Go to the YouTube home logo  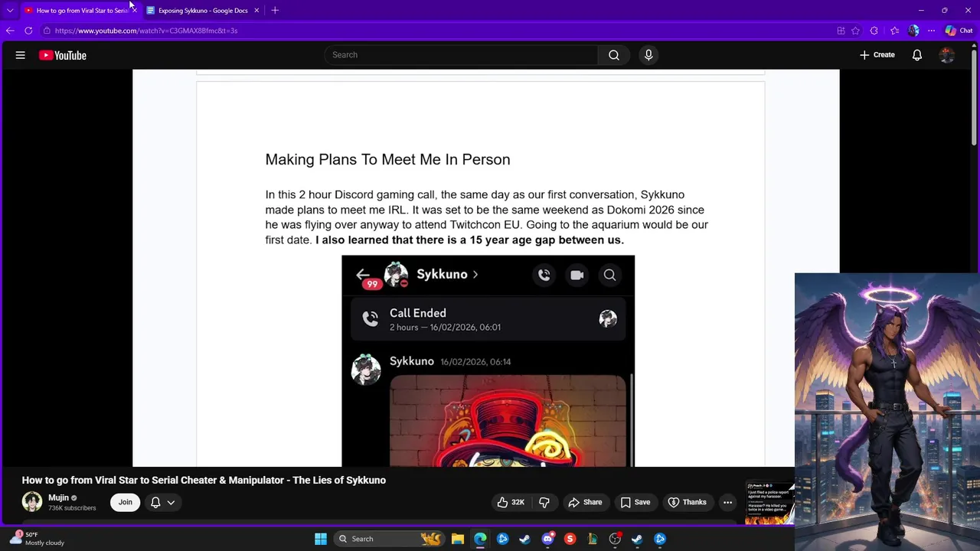pyautogui.click(x=63, y=55)
